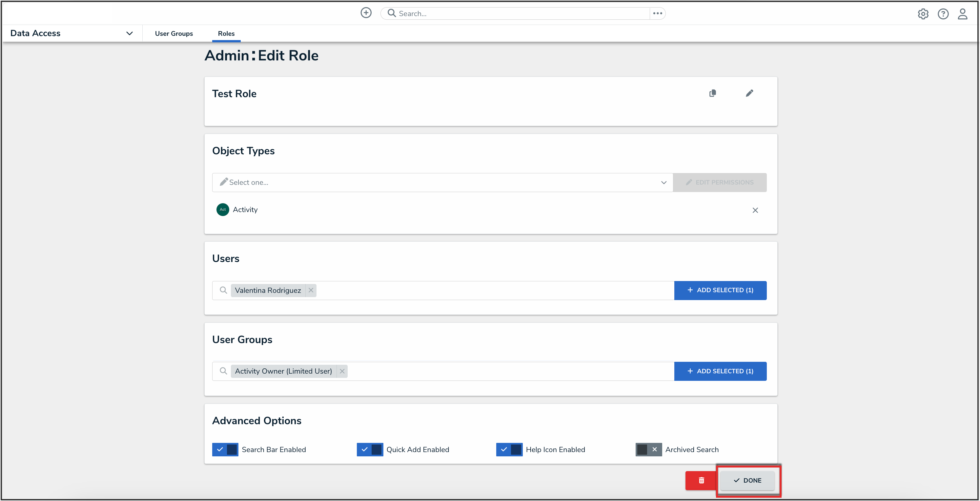Select the Roles tab
The width and height of the screenshot is (980, 501).
(226, 33)
